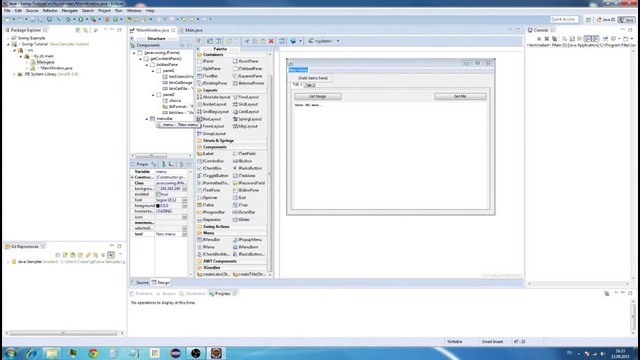The height and width of the screenshot is (360, 640).
Task: Expand the Swing Actions palette category
Action: point(216,227)
